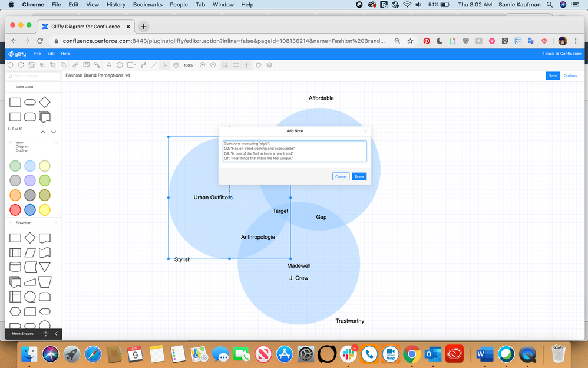Click the collapse-all sections icon beside More Shapes
Image resolution: width=588 pixels, height=368 pixels.
46,333
